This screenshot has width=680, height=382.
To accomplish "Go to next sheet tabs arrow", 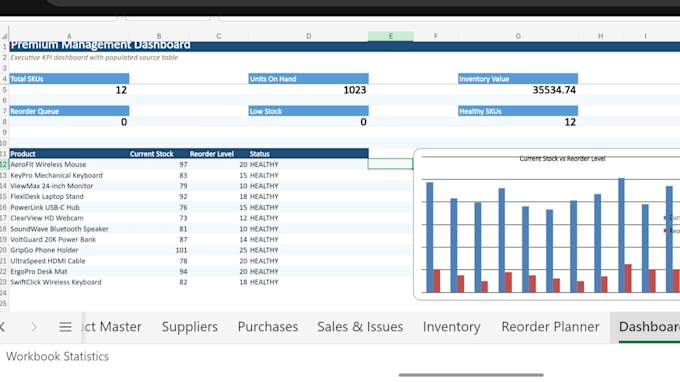I will (34, 327).
